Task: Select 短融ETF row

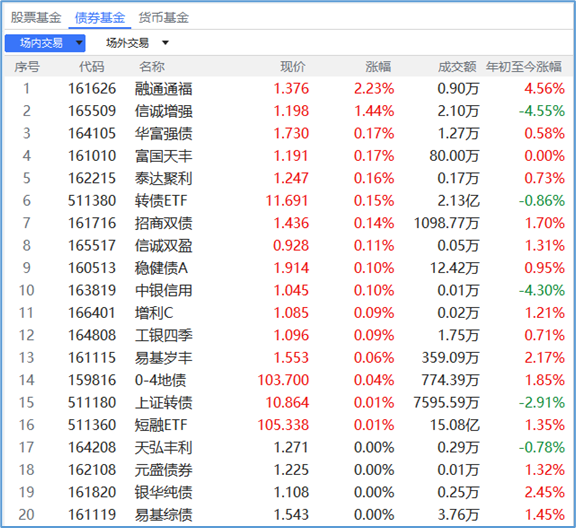Action: click(x=287, y=425)
